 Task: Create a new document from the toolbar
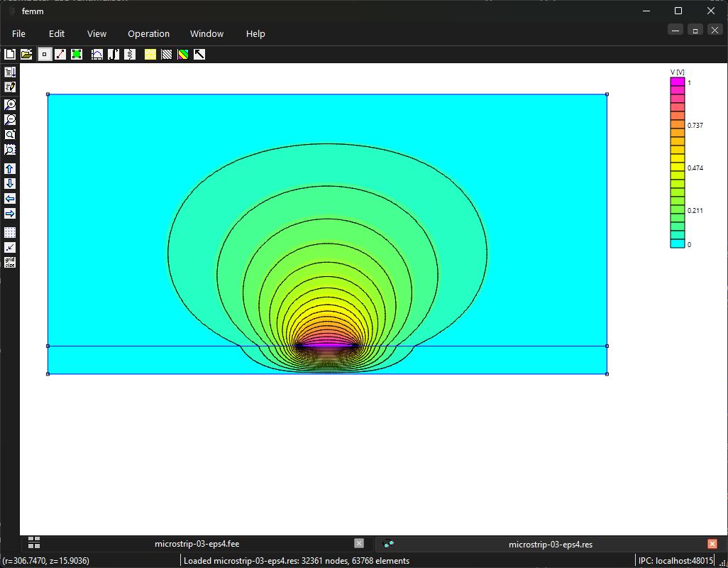(x=10, y=55)
